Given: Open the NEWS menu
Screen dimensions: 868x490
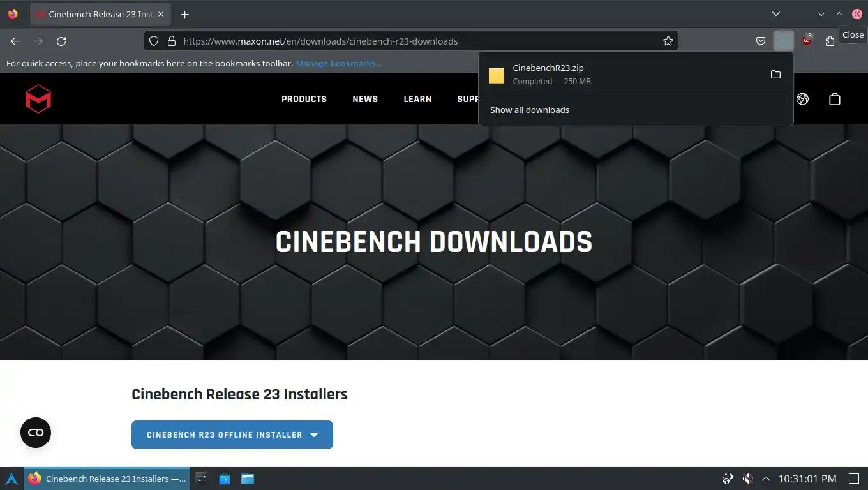Looking at the screenshot, I should click(365, 99).
